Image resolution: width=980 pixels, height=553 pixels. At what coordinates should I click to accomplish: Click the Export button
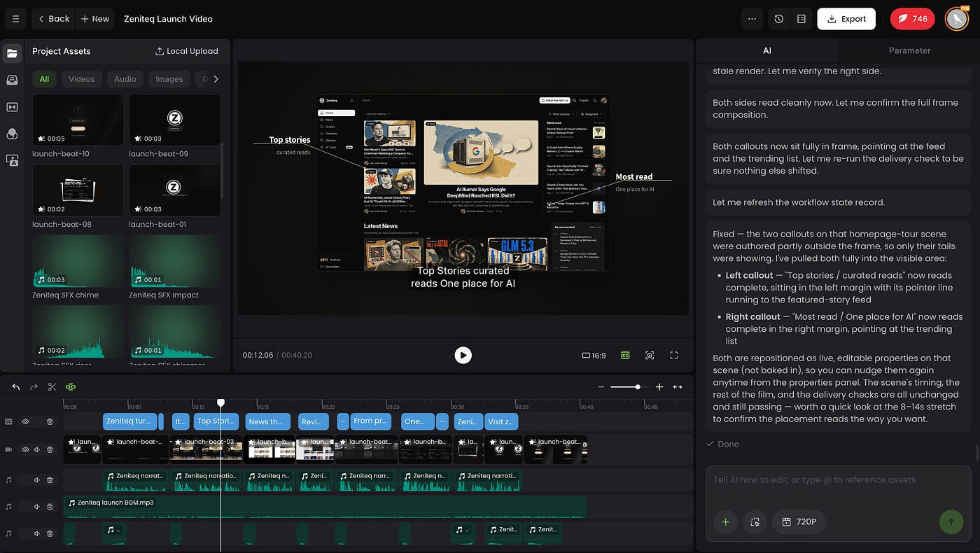coord(846,19)
